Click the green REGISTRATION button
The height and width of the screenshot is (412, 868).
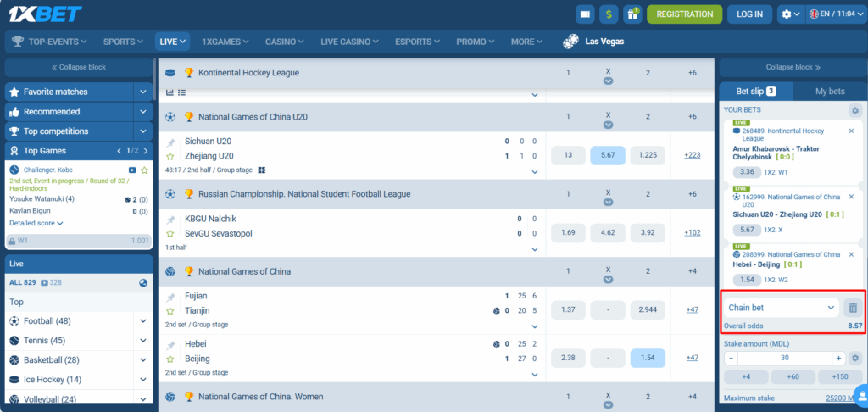tap(684, 14)
